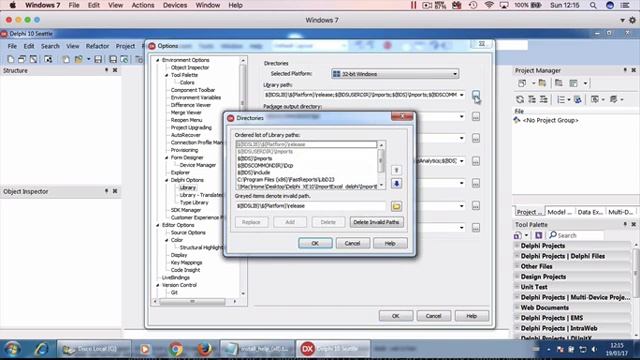640x360 pixels.
Task: Click Delete Invalid Paths button
Action: click(376, 222)
